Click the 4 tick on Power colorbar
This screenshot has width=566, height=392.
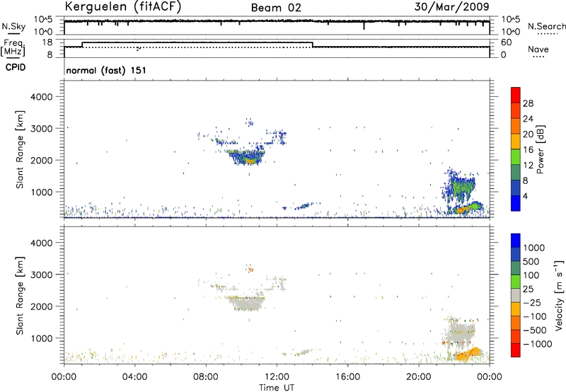coord(525,196)
